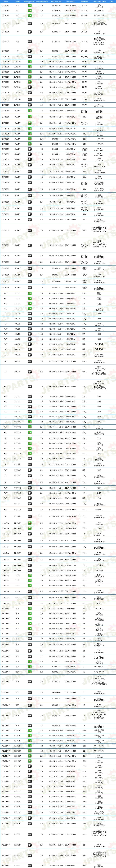Click petrol icon for Lancia Phedra RFN (EW10J4)
Viewport: 116px width, 868px height.
pyautogui.click(x=30, y=523)
